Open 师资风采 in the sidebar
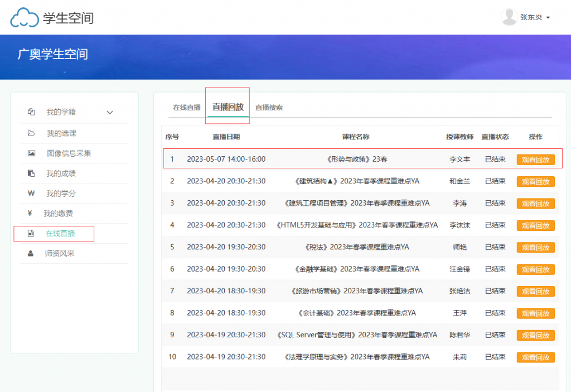Image resolution: width=571 pixels, height=392 pixels. click(60, 254)
